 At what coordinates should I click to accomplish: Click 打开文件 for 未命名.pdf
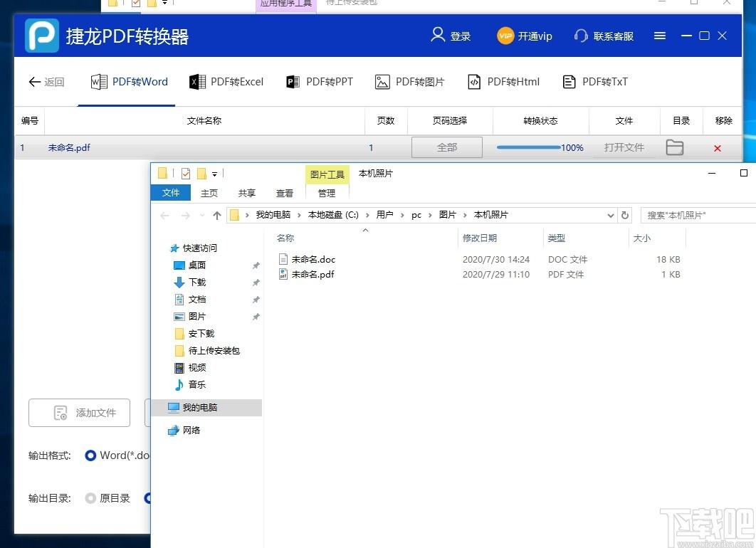[624, 147]
